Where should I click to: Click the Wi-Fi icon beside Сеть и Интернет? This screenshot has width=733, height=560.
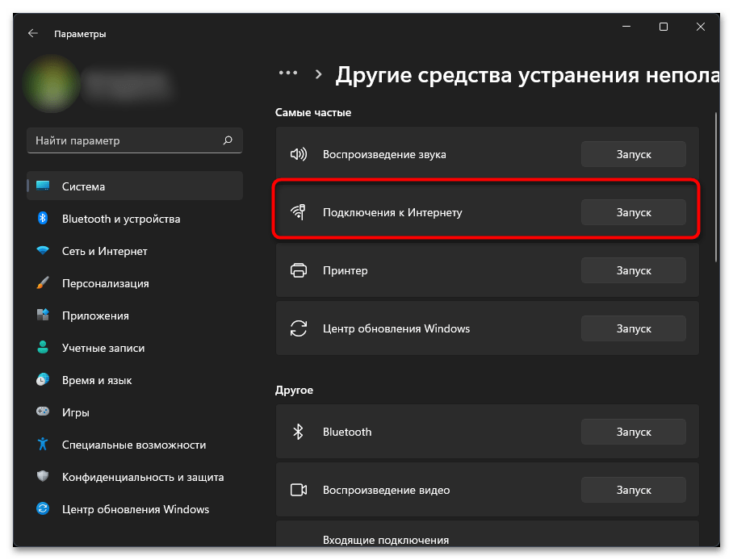(44, 251)
